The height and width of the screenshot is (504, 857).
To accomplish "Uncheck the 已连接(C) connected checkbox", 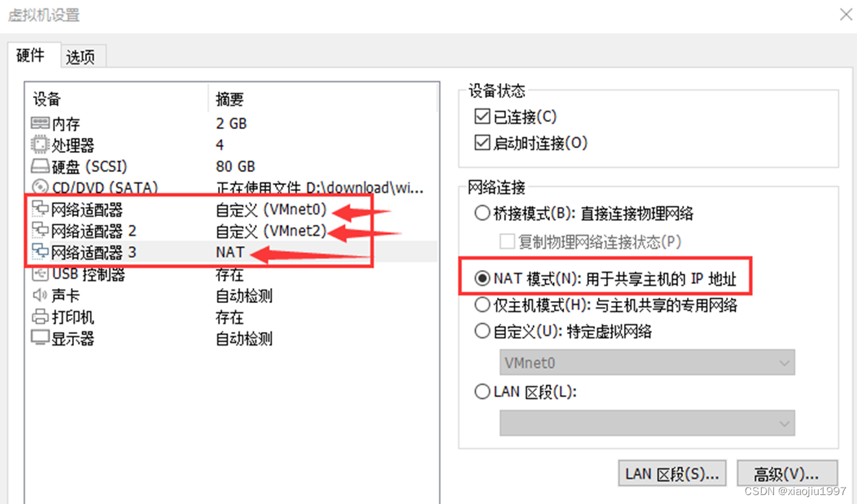I will [x=482, y=117].
